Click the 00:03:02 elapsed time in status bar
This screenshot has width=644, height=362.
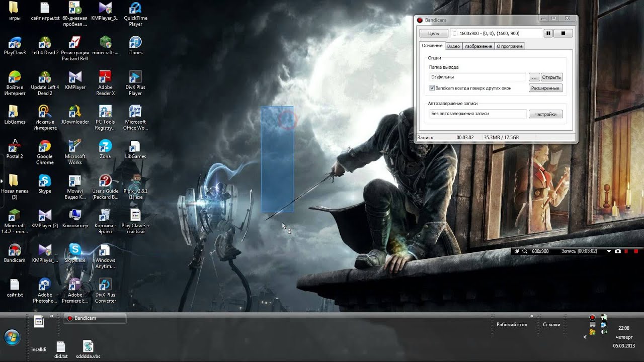(x=465, y=137)
